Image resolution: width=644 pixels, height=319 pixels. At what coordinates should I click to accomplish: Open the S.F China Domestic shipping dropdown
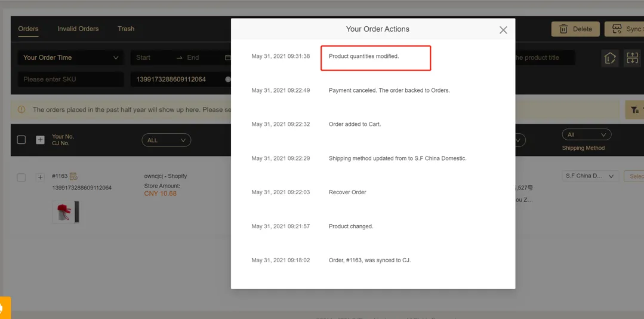589,176
